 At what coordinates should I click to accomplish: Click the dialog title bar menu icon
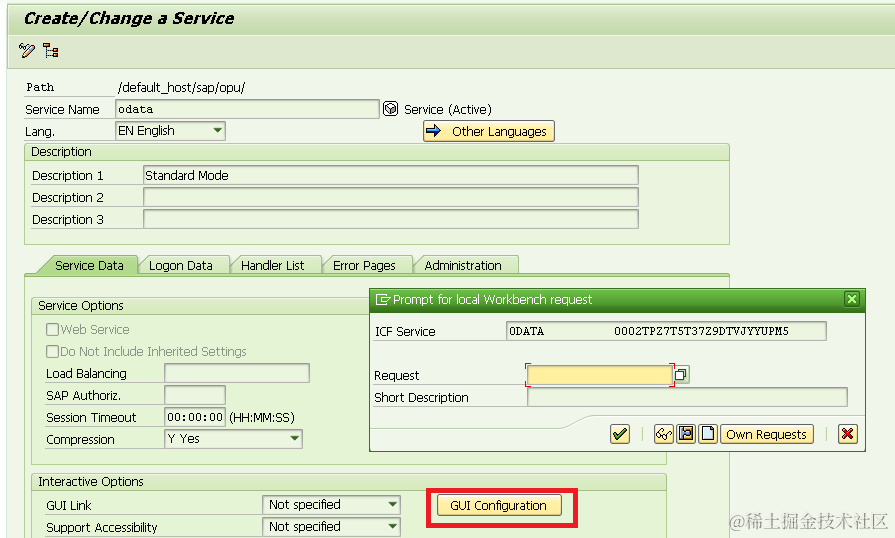click(382, 300)
